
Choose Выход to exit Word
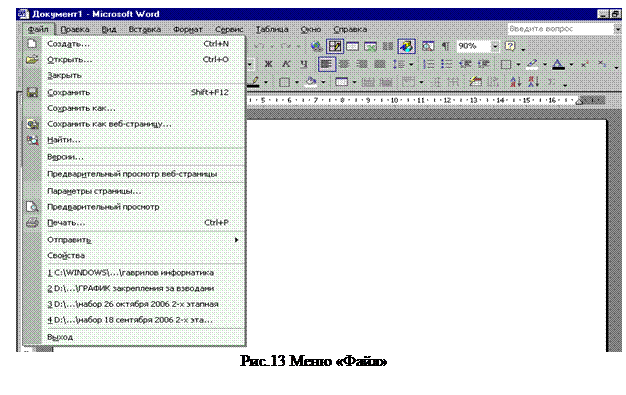(135, 337)
